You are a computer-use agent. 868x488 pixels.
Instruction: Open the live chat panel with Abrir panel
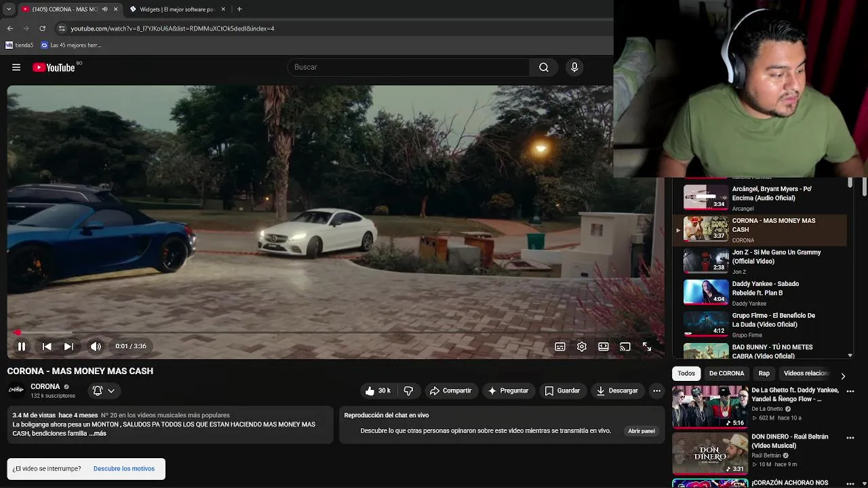click(x=641, y=431)
